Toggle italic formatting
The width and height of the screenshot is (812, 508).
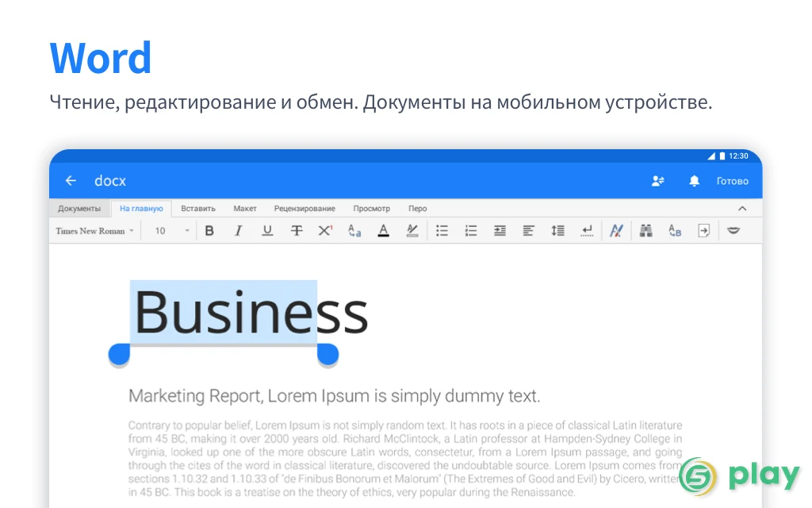tap(238, 231)
